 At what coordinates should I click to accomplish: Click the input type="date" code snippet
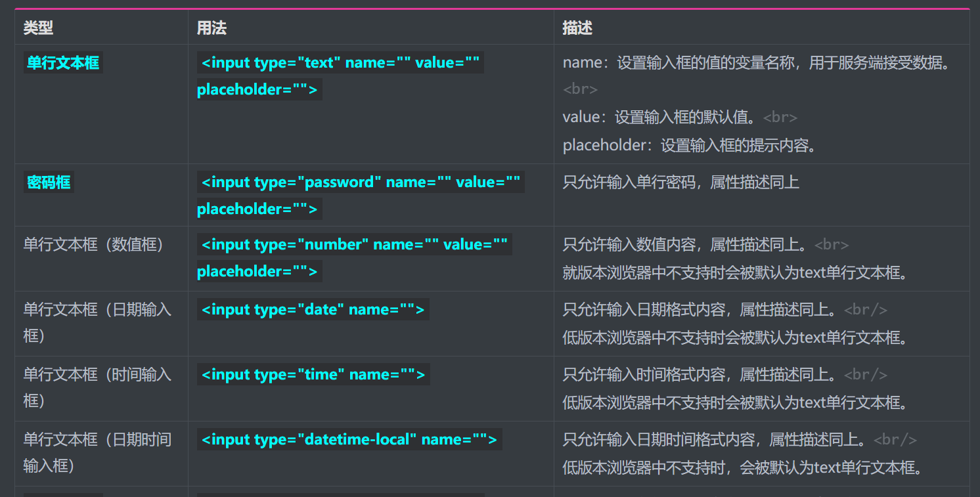pos(313,309)
